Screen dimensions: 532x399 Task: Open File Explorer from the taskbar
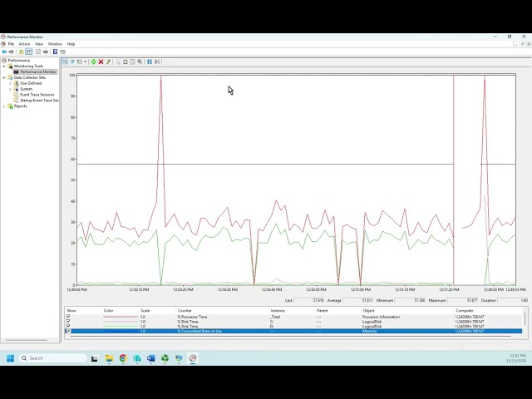[109, 358]
